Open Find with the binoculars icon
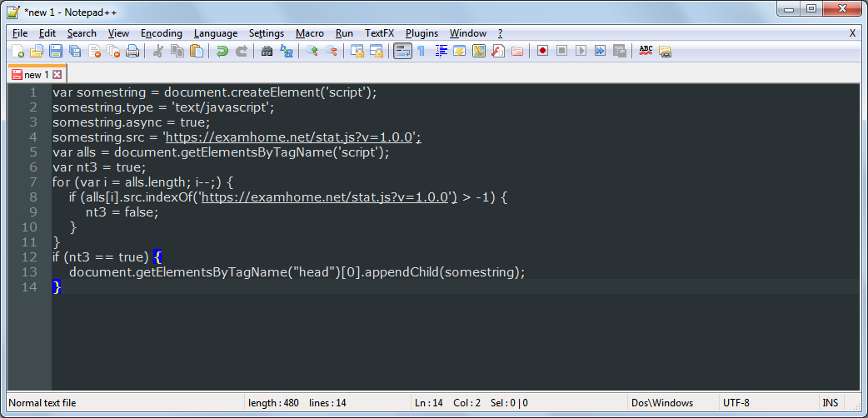The image size is (868, 418). pyautogui.click(x=267, y=52)
